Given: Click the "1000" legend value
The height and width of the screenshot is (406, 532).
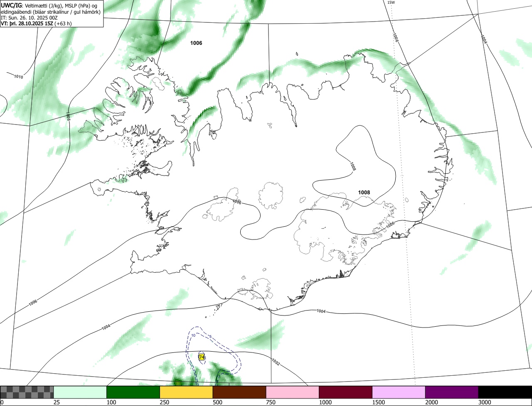Looking at the screenshot, I should (325, 403).
